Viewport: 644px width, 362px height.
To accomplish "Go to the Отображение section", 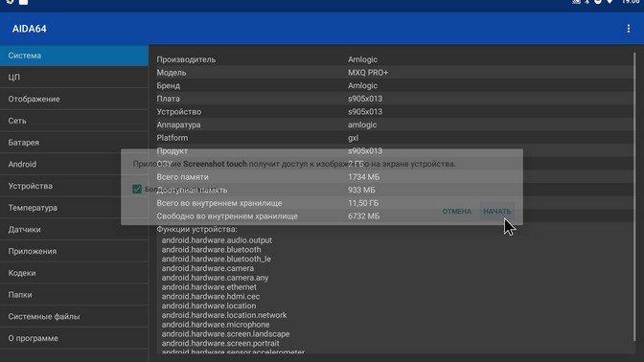I will (74, 99).
